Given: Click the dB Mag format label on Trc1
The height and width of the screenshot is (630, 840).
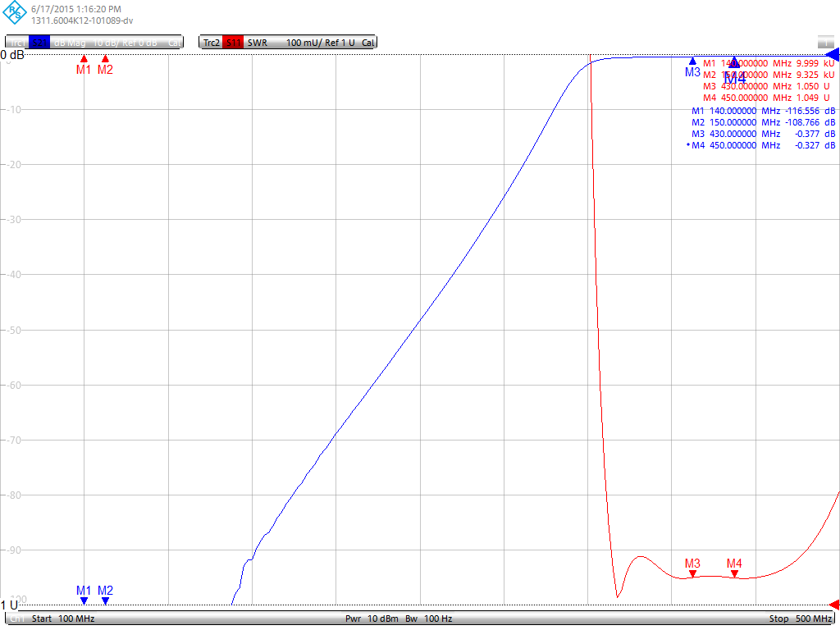Looking at the screenshot, I should point(70,43).
